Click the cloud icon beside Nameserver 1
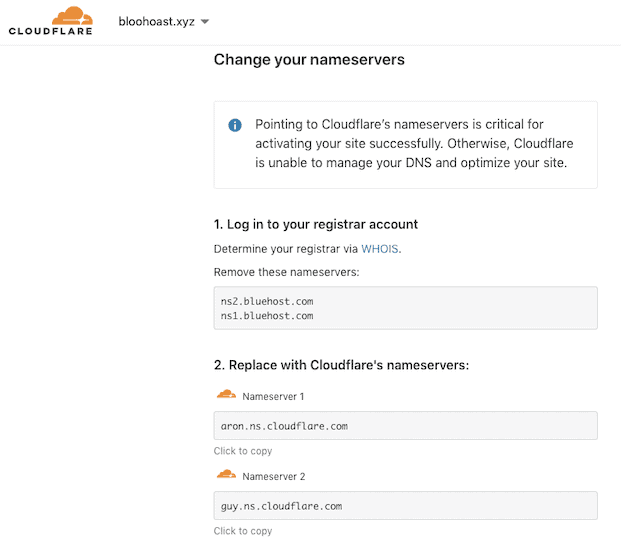The height and width of the screenshot is (548, 621). pyautogui.click(x=226, y=394)
